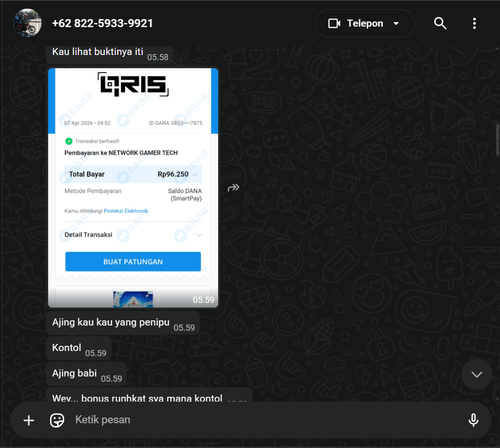Forward the QRIS receipt image
500x448 pixels.
[233, 188]
